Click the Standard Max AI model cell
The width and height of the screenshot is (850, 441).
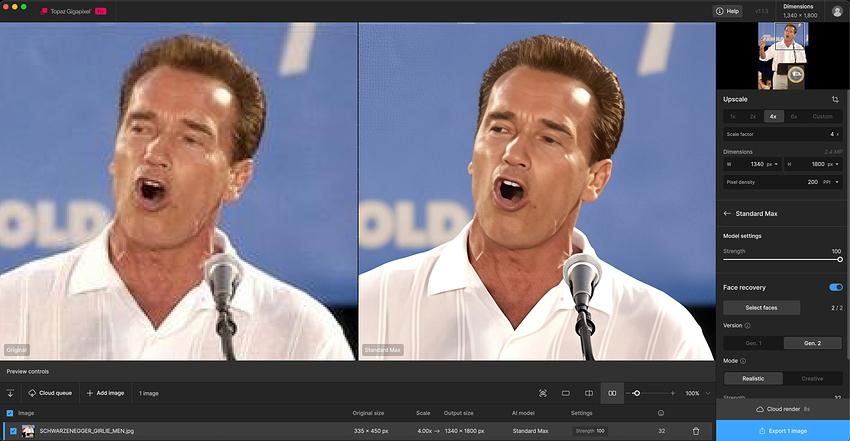coord(530,431)
